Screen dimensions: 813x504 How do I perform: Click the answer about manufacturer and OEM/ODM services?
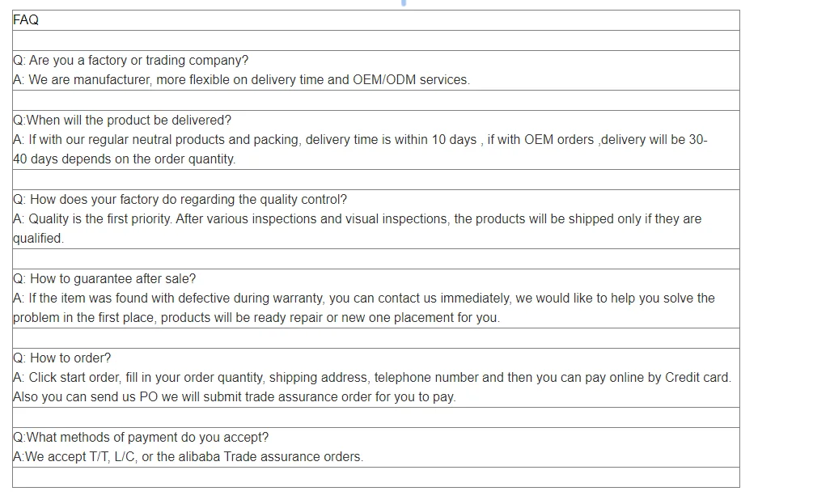[242, 80]
